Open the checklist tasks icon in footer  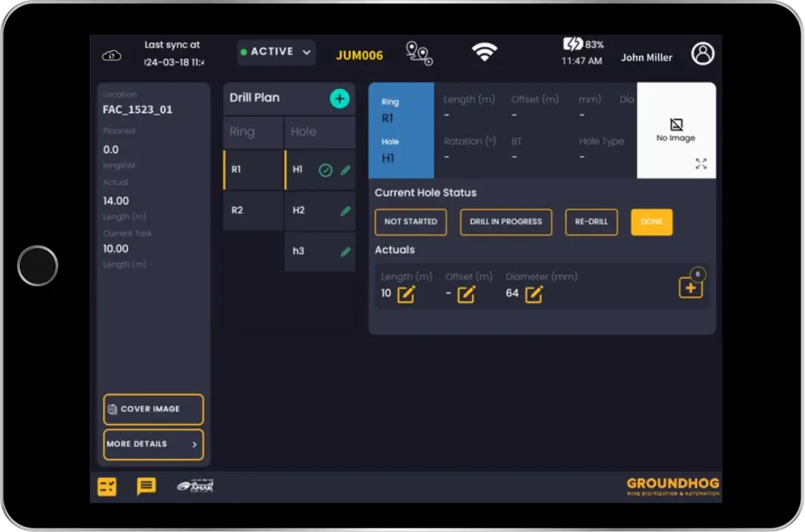tap(107, 486)
